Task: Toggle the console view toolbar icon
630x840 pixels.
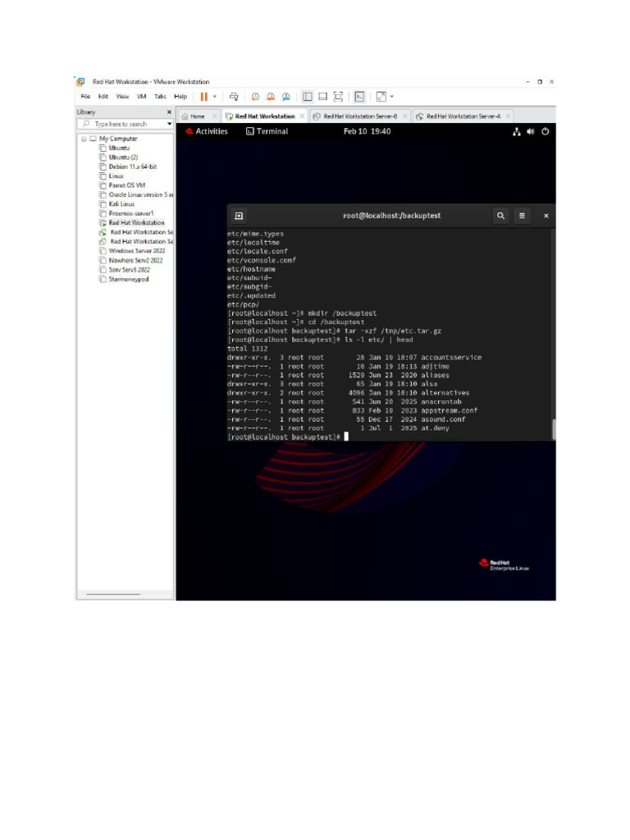Action: tap(359, 97)
